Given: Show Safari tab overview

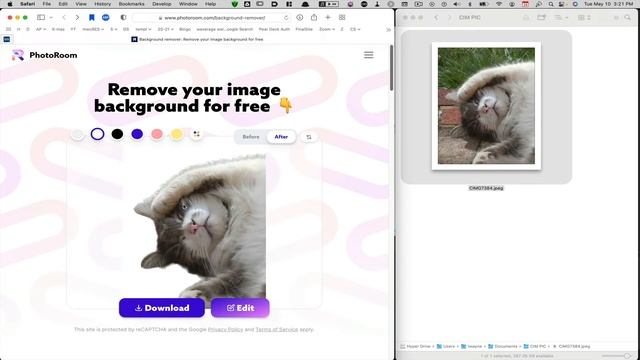Looking at the screenshot, I should click(342, 18).
